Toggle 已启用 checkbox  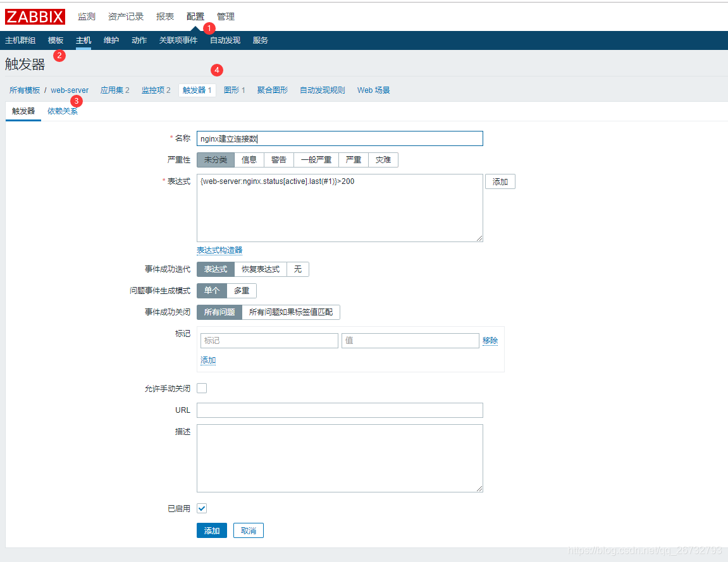[202, 508]
